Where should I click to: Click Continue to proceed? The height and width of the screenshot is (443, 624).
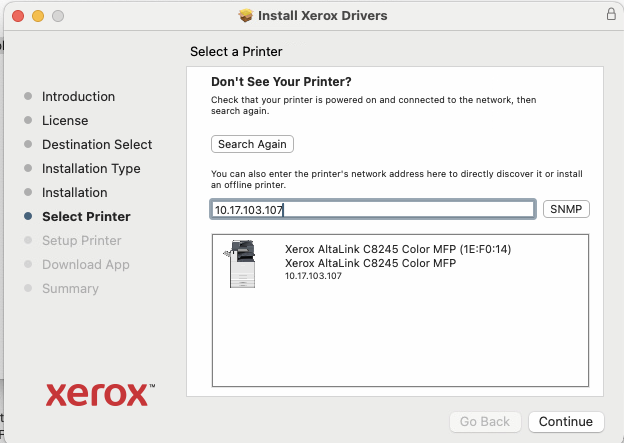click(566, 422)
